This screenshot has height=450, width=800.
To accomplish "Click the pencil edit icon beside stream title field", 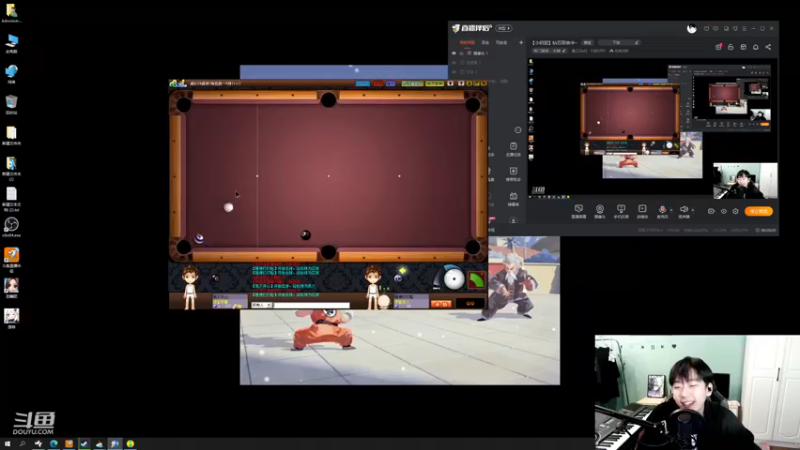I will pos(636,42).
